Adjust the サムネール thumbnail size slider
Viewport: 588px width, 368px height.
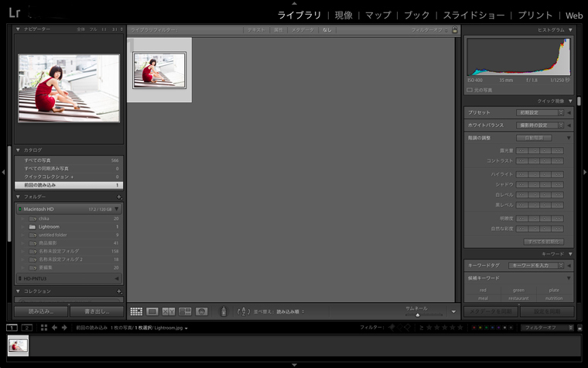[418, 315]
